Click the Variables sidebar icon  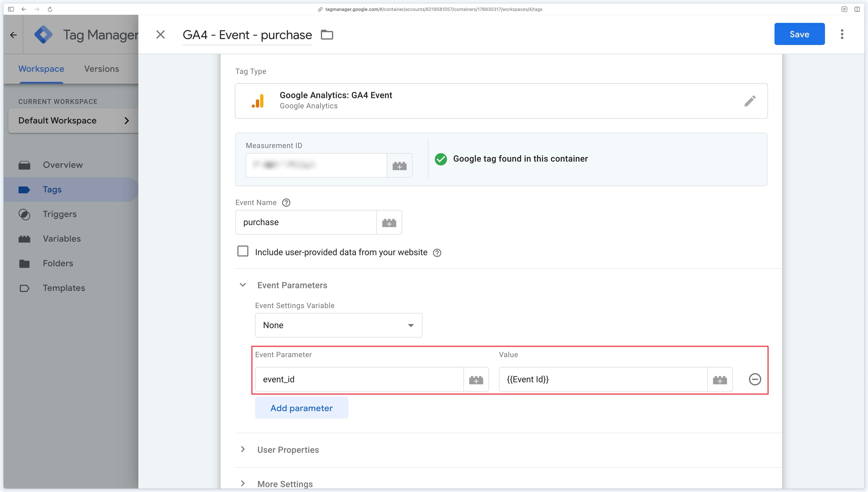(x=24, y=239)
